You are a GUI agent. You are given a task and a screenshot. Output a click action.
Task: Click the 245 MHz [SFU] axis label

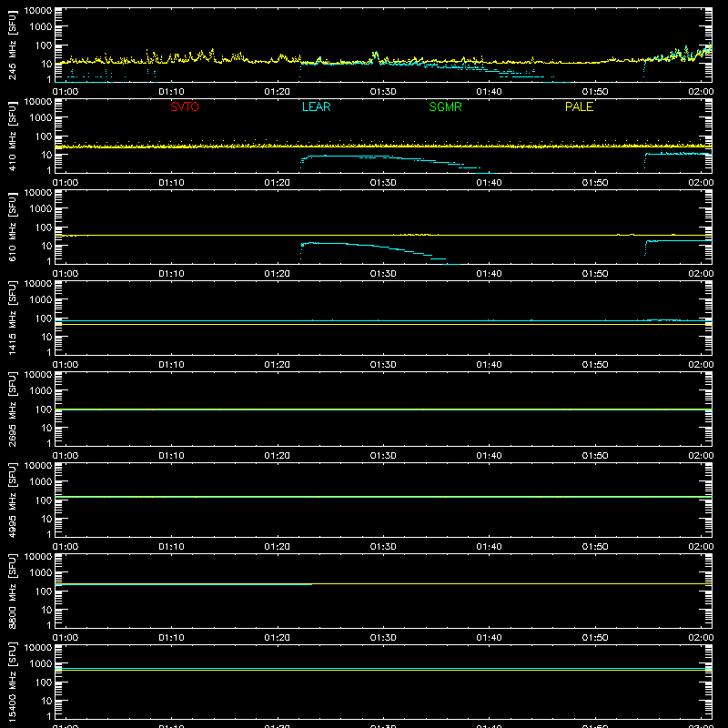click(12, 45)
